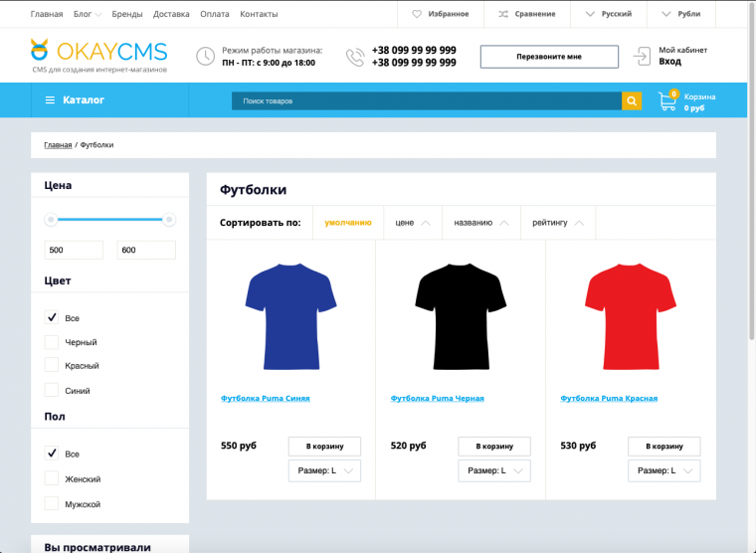This screenshot has width=756, height=553.
Task: Open the Футболка Puma Синяя link
Action: pyautogui.click(x=266, y=398)
